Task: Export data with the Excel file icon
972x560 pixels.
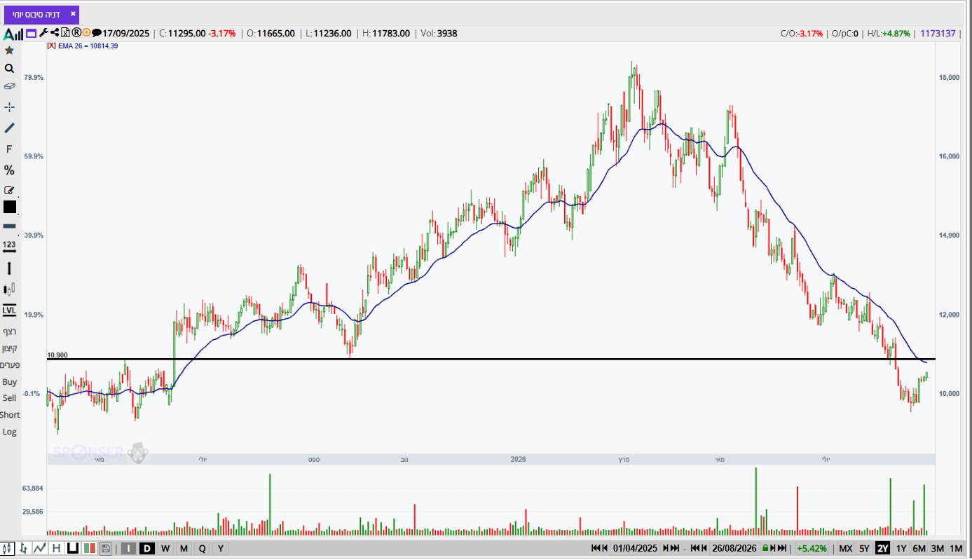Action: coord(66,32)
